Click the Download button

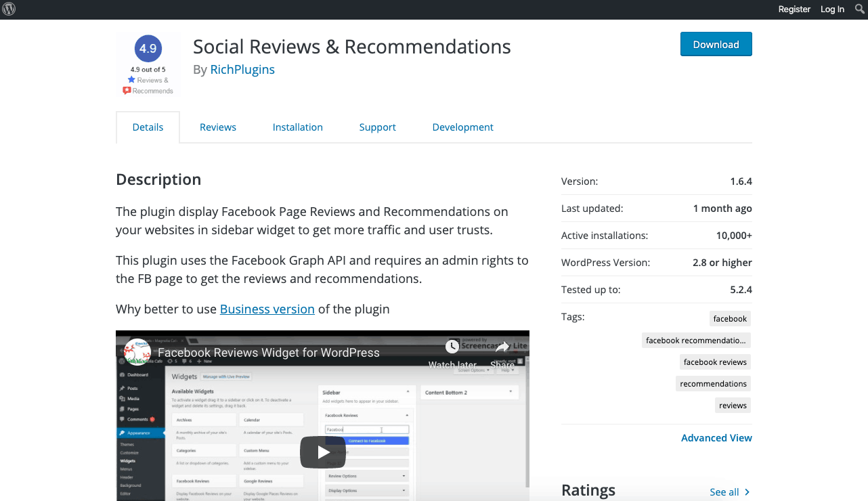click(716, 43)
